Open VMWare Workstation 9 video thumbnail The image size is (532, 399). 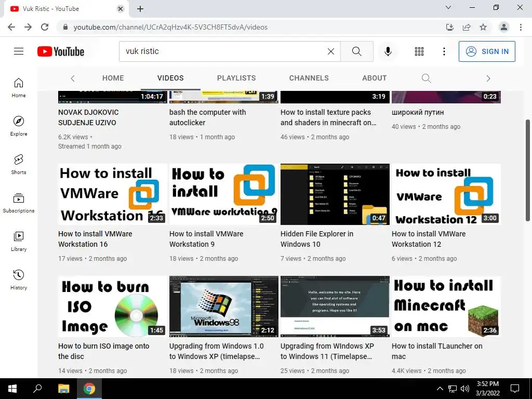pos(224,194)
